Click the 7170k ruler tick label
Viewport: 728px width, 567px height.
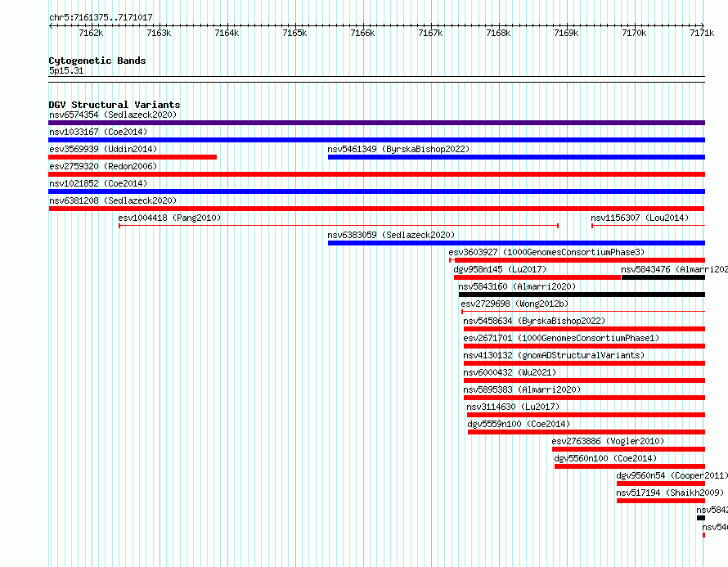(634, 33)
